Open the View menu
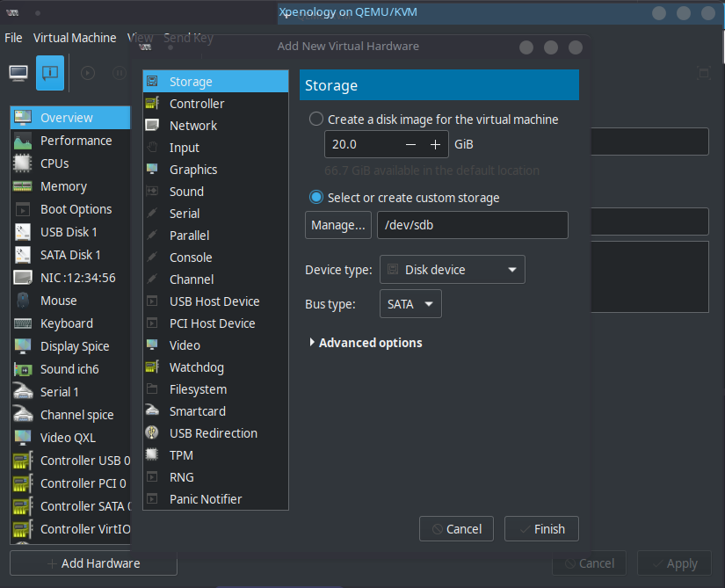Image resolution: width=725 pixels, height=588 pixels. click(140, 38)
